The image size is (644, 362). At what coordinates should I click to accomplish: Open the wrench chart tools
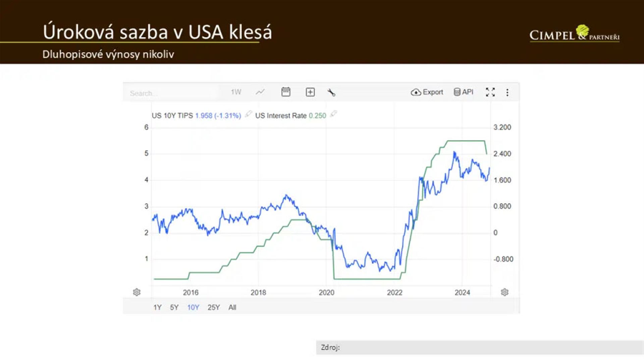tap(331, 93)
